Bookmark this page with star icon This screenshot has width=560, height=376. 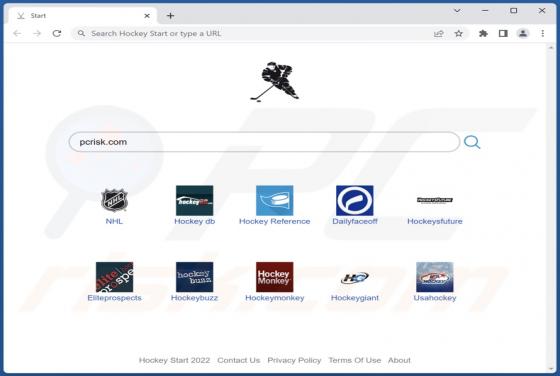click(459, 34)
